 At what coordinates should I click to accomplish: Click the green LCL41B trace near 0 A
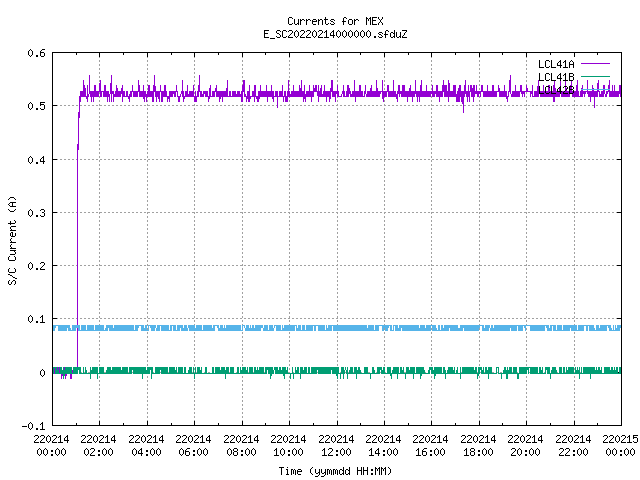click(x=337, y=371)
